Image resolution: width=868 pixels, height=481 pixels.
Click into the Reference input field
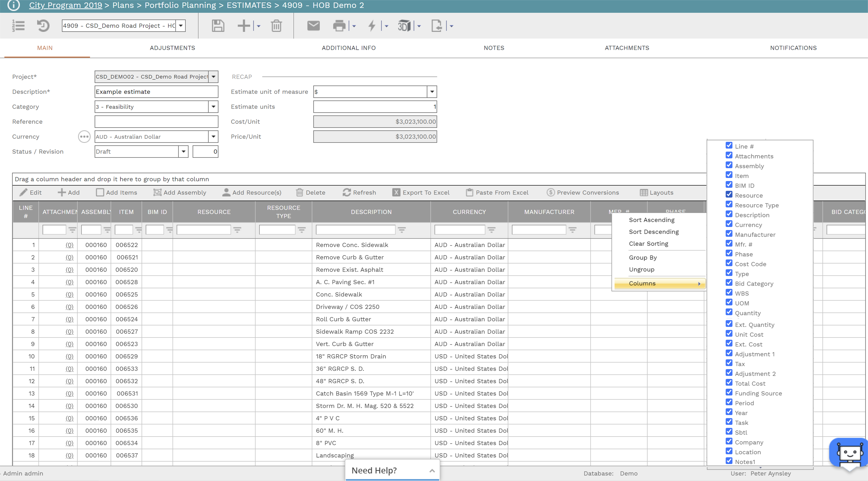pyautogui.click(x=156, y=122)
